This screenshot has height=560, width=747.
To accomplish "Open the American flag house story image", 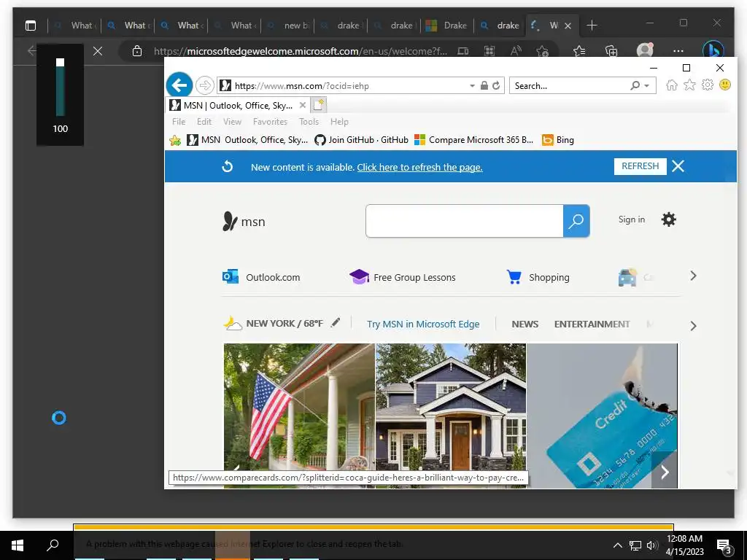I will (x=299, y=415).
